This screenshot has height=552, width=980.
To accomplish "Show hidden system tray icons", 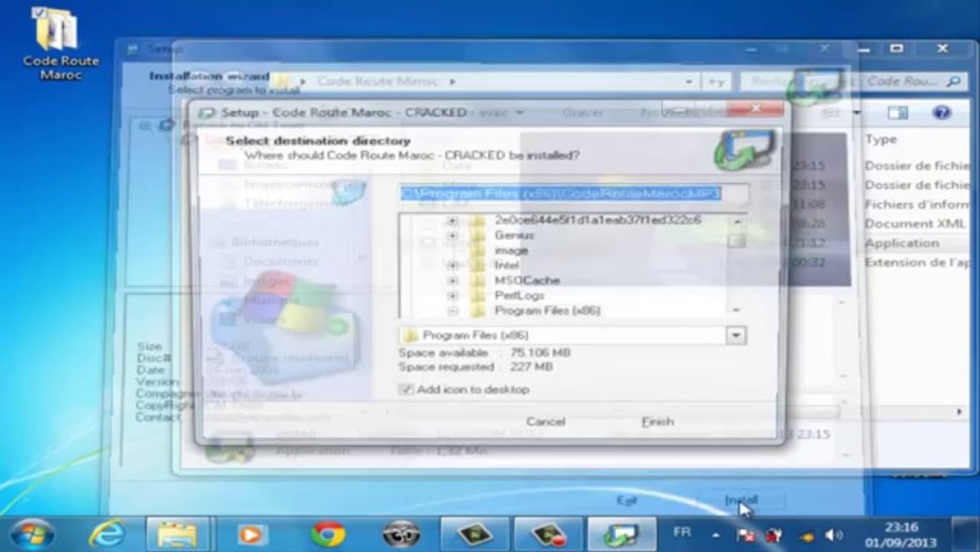I will [x=715, y=534].
